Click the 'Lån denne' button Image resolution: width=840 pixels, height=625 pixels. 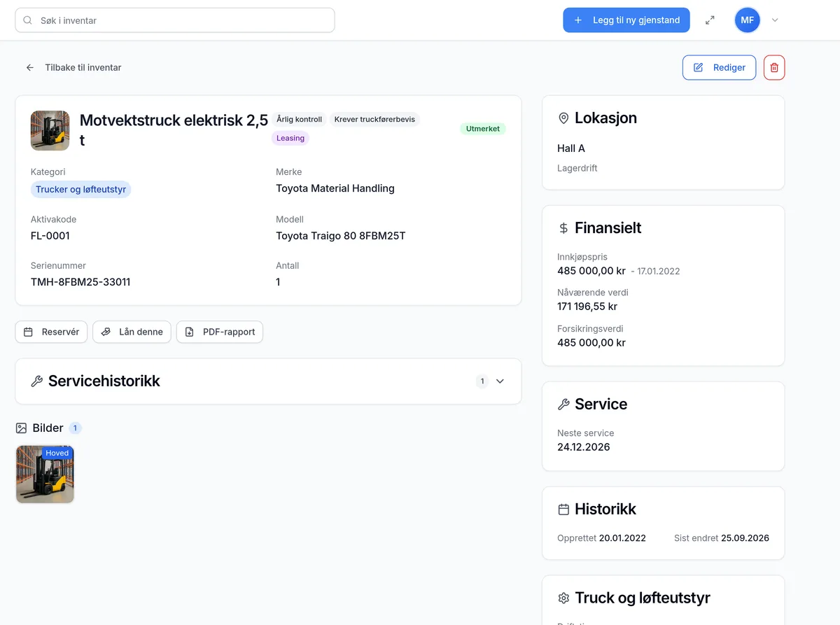(132, 332)
